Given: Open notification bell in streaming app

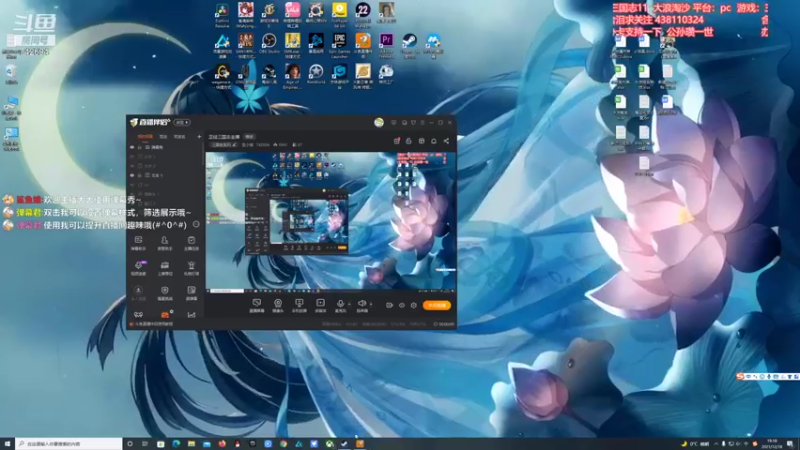Looking at the screenshot, I should click(x=434, y=141).
